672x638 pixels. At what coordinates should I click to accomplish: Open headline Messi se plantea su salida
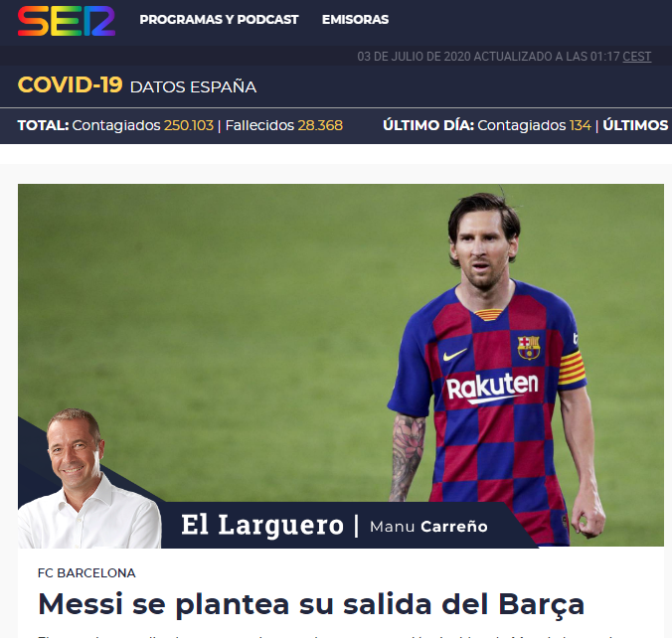click(x=311, y=604)
